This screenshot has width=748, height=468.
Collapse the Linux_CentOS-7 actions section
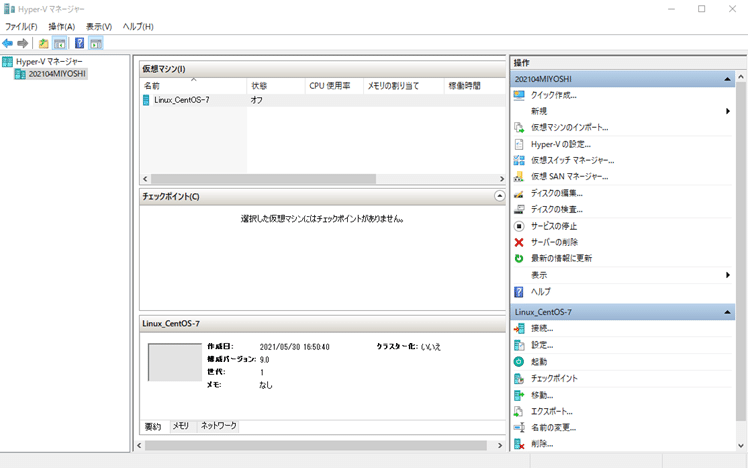[x=727, y=312]
